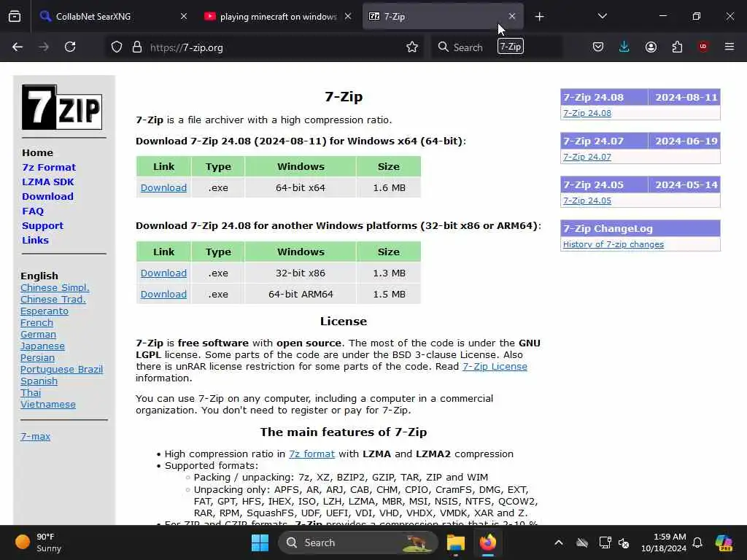Open File Explorer from taskbar
This screenshot has height=560, width=747.
click(455, 542)
